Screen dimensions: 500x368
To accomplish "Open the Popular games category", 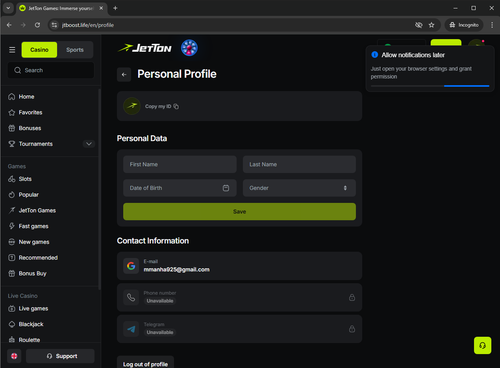I will pyautogui.click(x=28, y=195).
